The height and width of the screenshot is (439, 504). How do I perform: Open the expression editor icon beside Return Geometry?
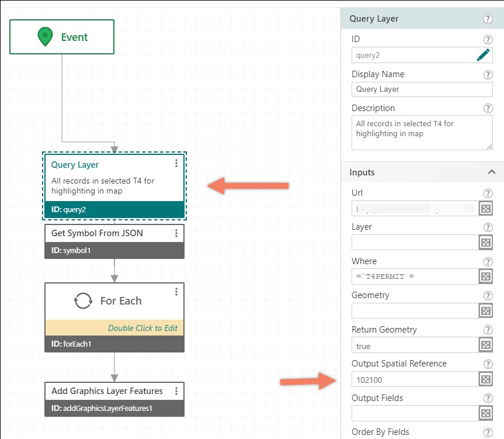(x=486, y=345)
